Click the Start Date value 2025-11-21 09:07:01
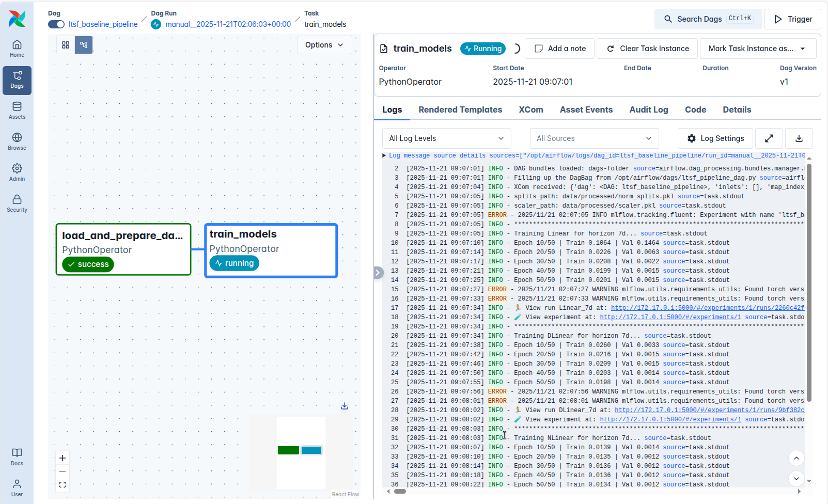This screenshot has height=504, width=828. [x=533, y=82]
